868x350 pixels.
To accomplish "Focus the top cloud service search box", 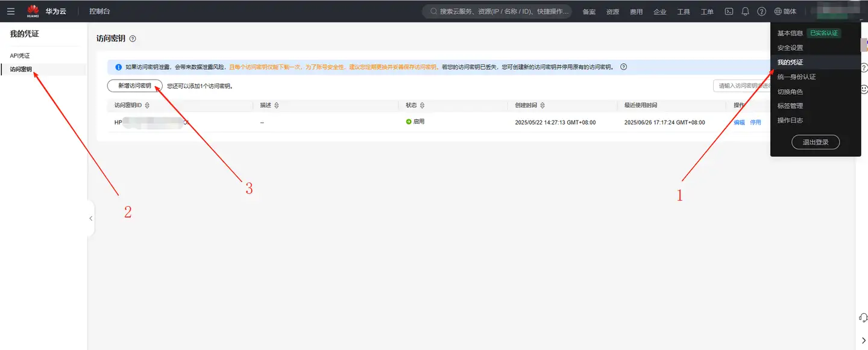I will tap(497, 11).
